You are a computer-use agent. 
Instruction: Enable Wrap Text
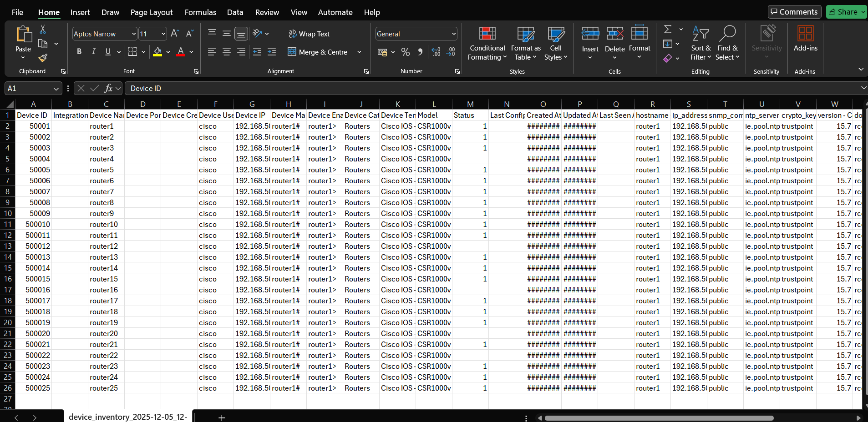[309, 34]
